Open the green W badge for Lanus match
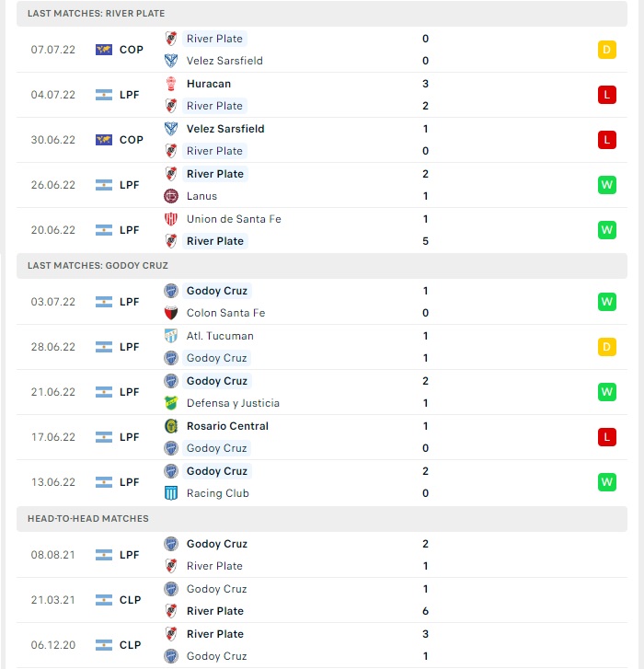Viewport: 644px width, 669px height. click(607, 185)
